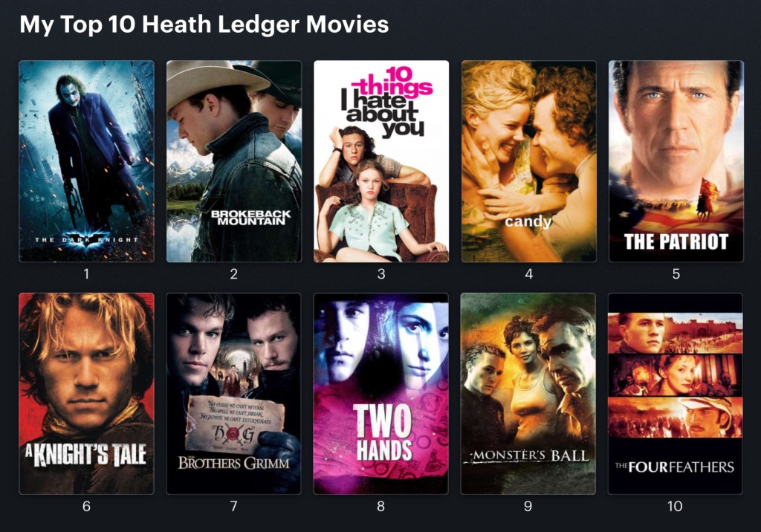Open the Candy movie poster
Screen dimensions: 761x532
pyautogui.click(x=529, y=161)
